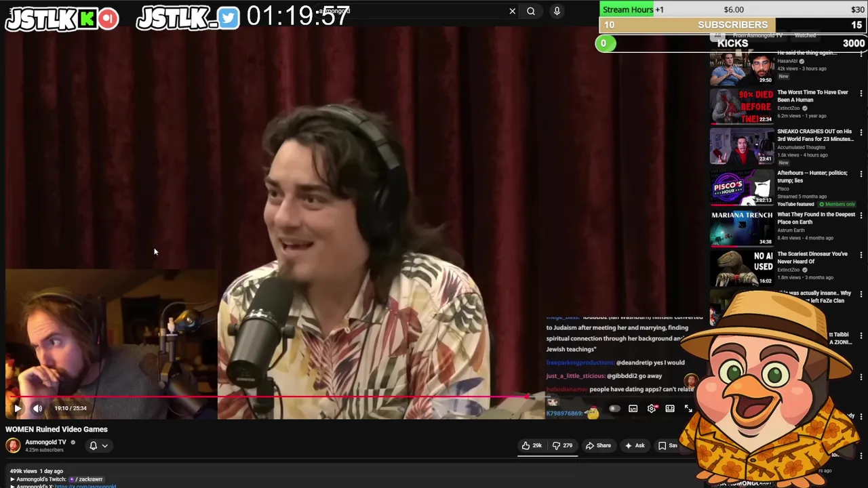
Task: Go to the Asmongold TV channel name
Action: (45, 442)
